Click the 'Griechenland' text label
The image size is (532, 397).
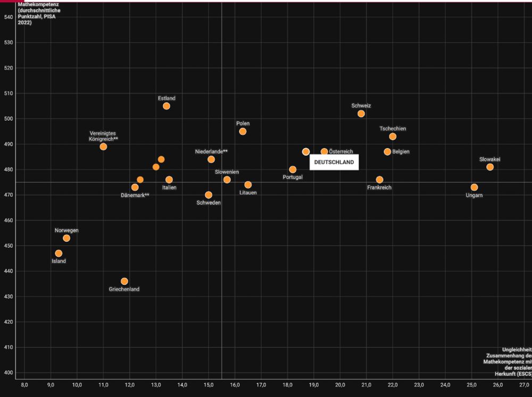coord(124,289)
